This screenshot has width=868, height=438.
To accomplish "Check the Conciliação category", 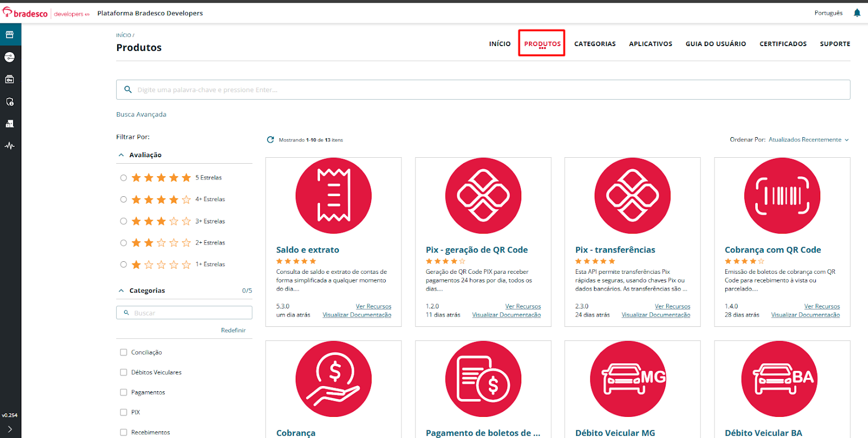I will (124, 352).
